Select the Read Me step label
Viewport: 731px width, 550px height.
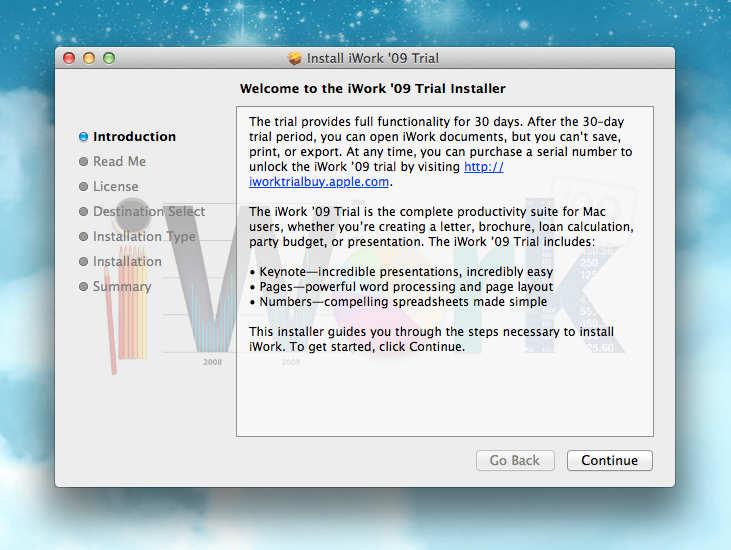coord(119,161)
